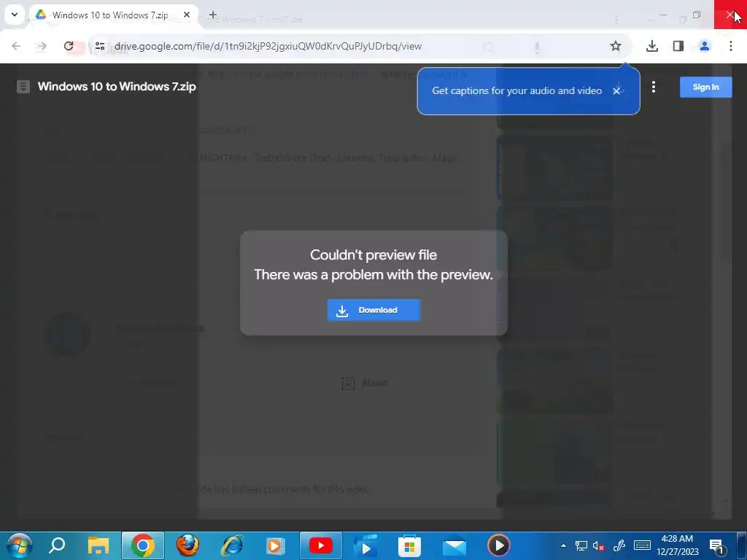Bookmark this page with the star icon

pyautogui.click(x=616, y=46)
